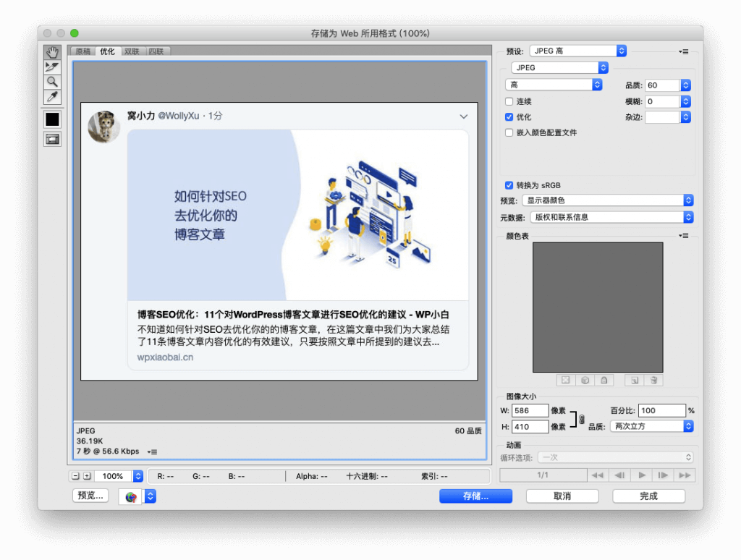Click the map to transparent color table icon
Image resolution: width=741 pixels, height=560 pixels.
[566, 380]
